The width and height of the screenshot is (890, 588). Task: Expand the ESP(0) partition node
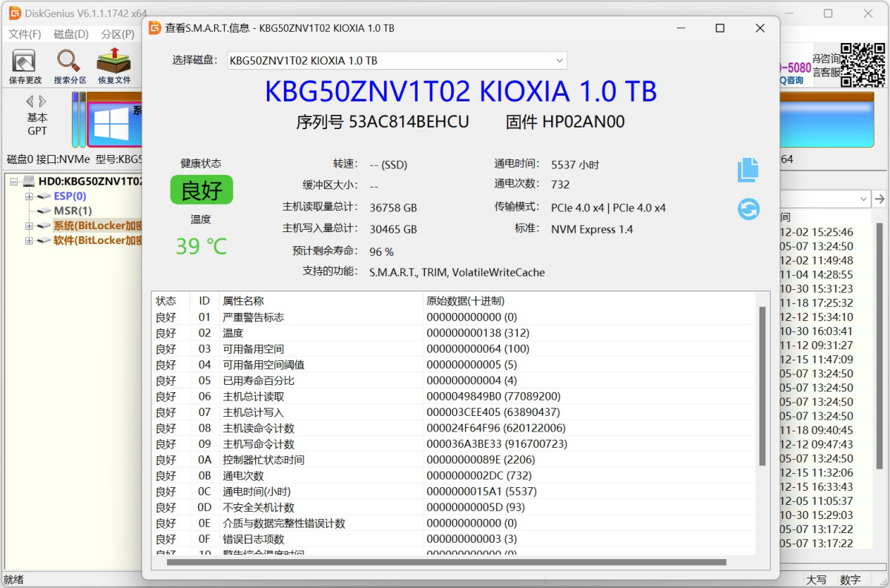pos(30,196)
